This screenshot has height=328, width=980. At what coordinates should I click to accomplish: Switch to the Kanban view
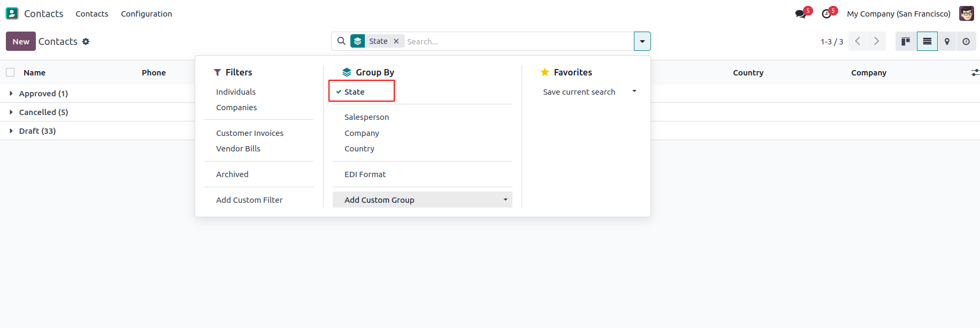[x=906, y=41]
